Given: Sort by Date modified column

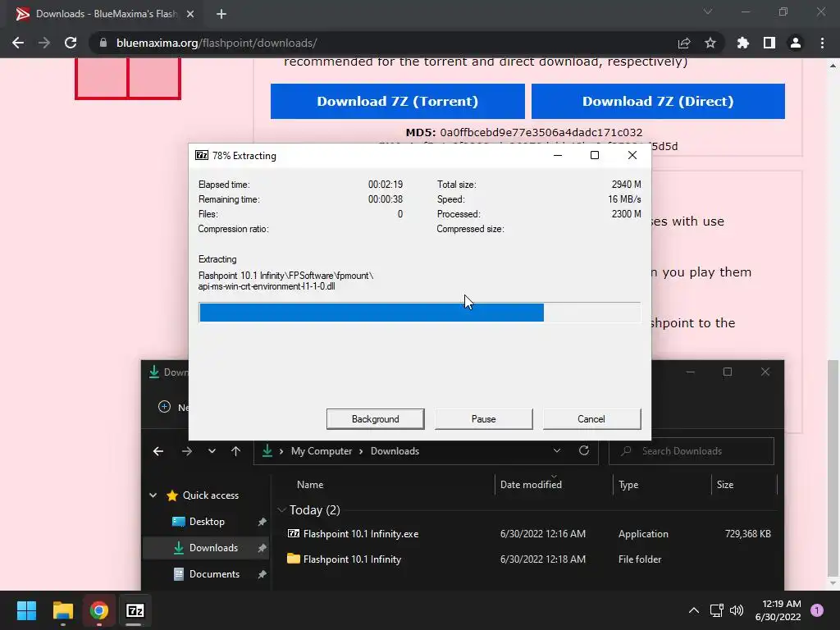Looking at the screenshot, I should pos(531,485).
